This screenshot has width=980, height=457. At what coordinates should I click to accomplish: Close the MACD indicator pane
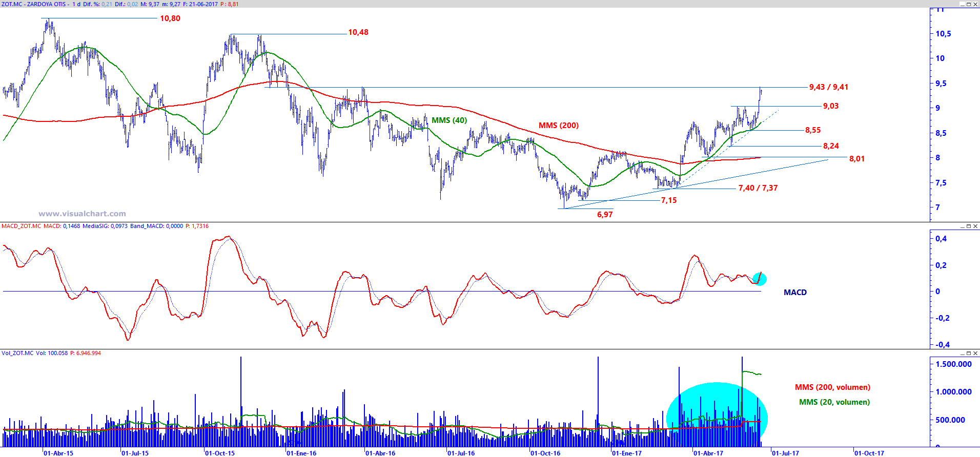(x=975, y=226)
